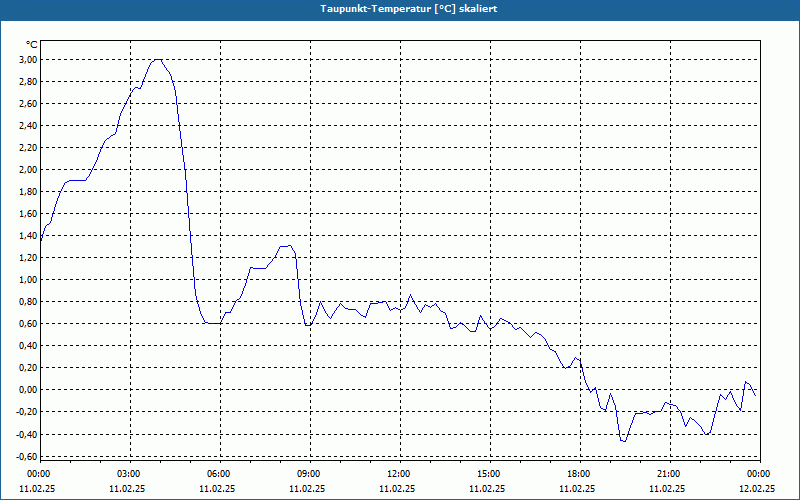Click the 21:00 x-axis time
This screenshot has height=500, width=800.
click(670, 474)
